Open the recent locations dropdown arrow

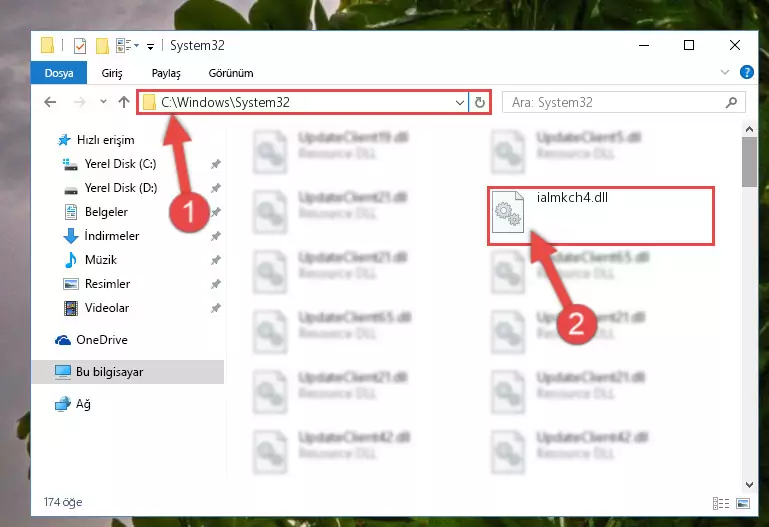[103, 102]
